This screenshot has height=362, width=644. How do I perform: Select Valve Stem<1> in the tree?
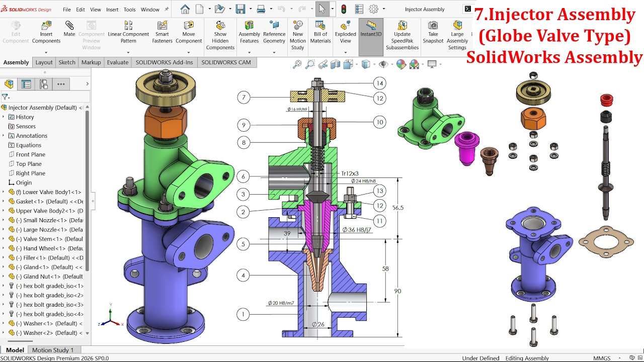[x=45, y=239]
